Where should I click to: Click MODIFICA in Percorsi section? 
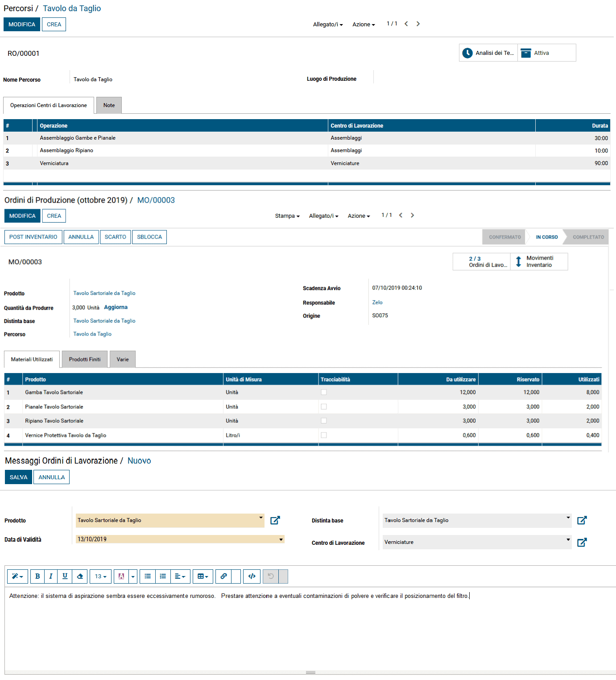point(22,25)
